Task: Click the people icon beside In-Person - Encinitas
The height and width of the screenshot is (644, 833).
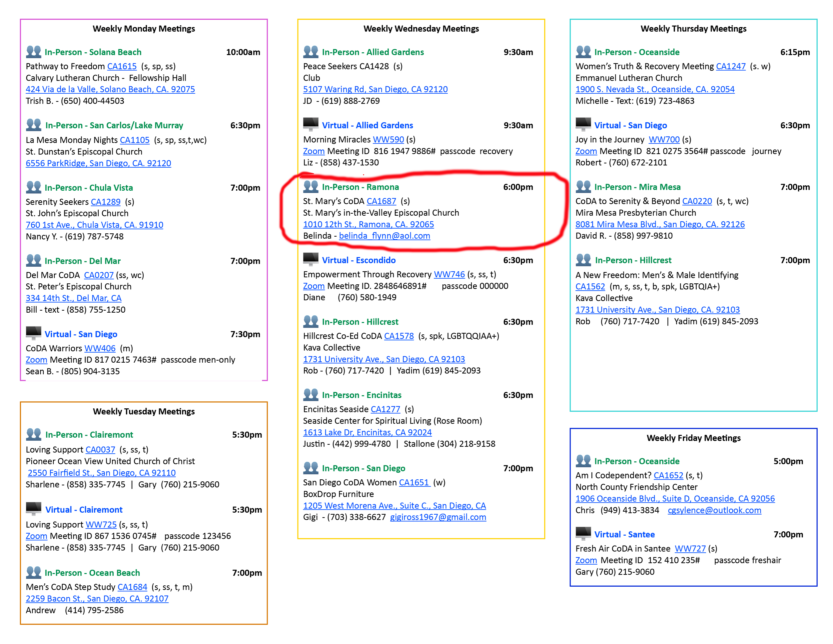Action: [311, 394]
